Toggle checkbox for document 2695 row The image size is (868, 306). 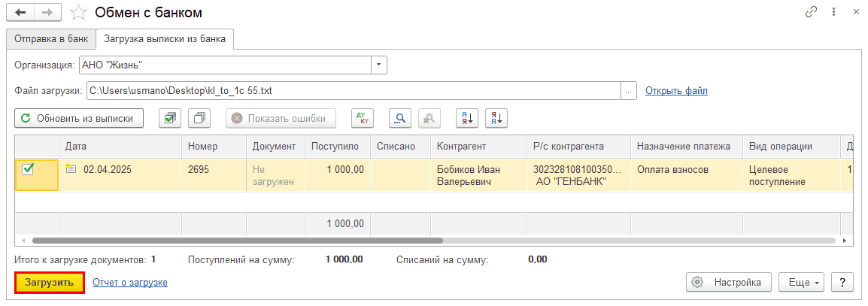28,170
